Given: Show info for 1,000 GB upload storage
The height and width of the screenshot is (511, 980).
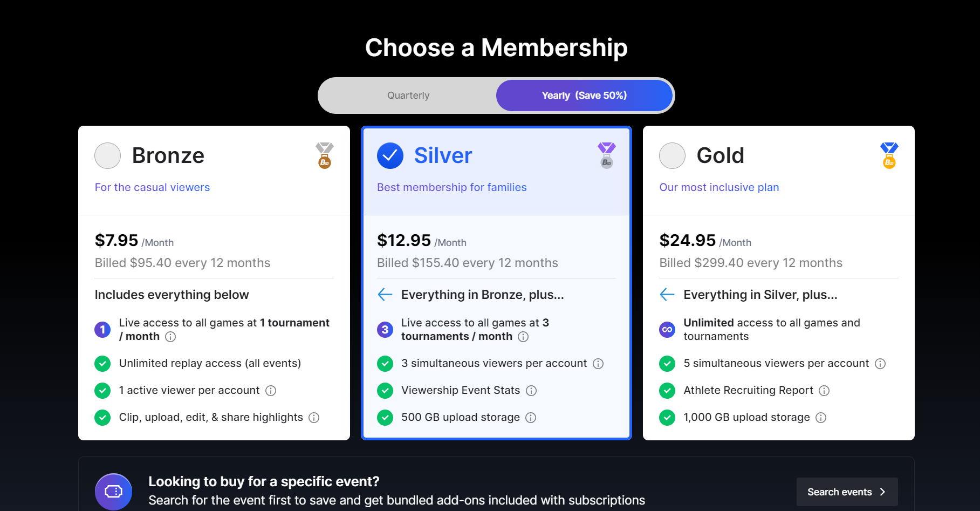Looking at the screenshot, I should pyautogui.click(x=821, y=418).
